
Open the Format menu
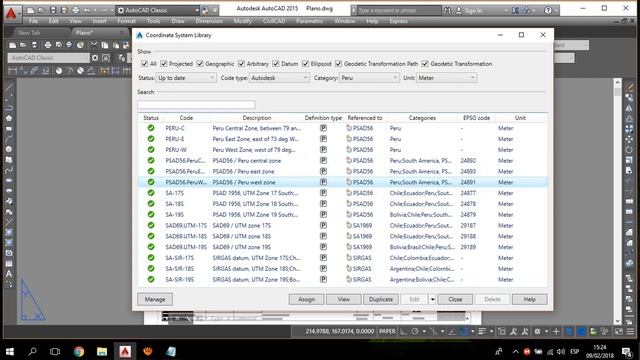coord(127,21)
